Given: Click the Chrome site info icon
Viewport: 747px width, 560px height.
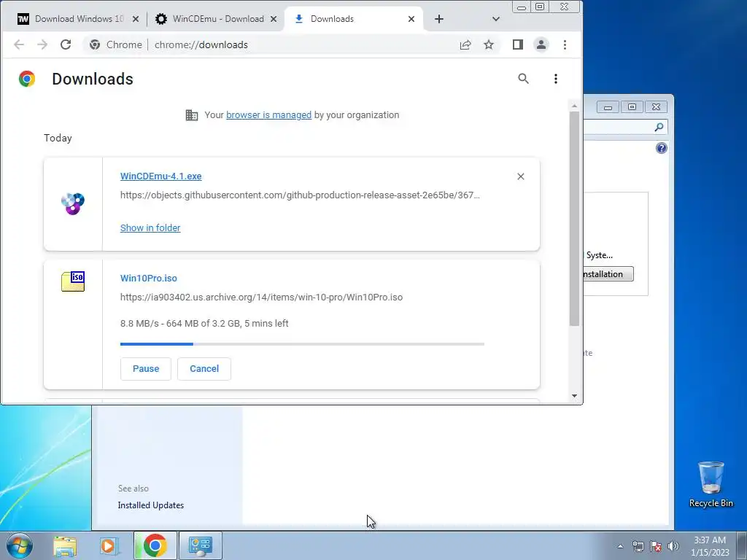Looking at the screenshot, I should pyautogui.click(x=95, y=44).
